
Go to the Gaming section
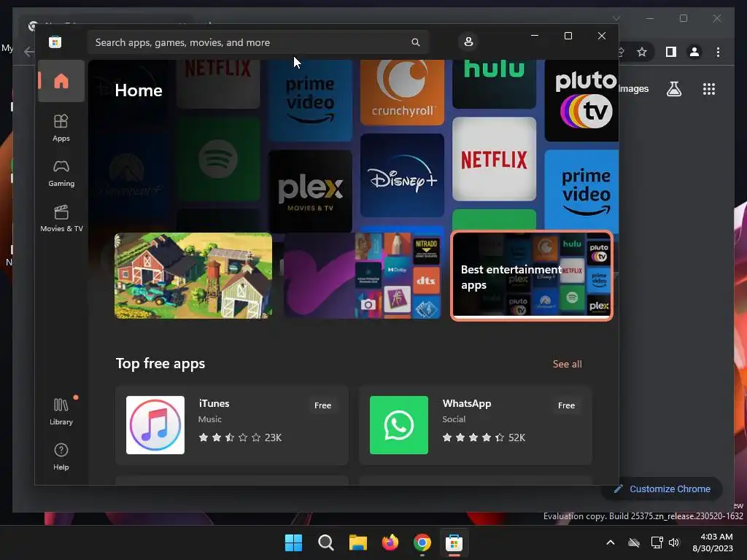[61, 174]
